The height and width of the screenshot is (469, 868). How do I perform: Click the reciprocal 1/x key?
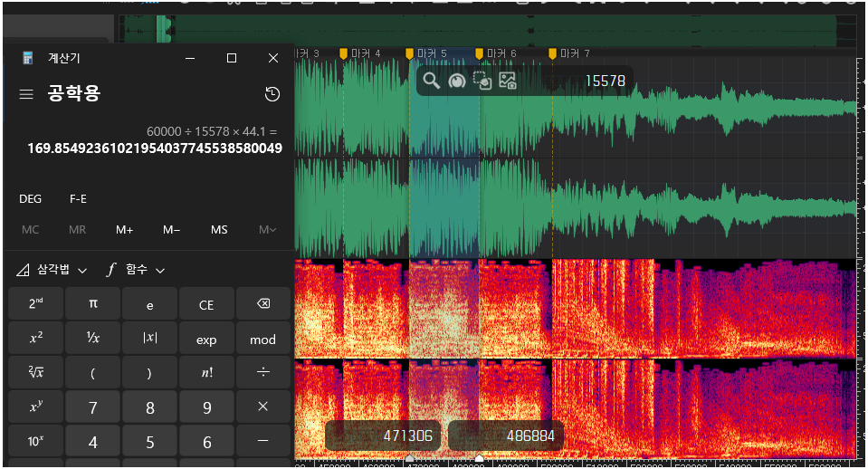tap(93, 339)
